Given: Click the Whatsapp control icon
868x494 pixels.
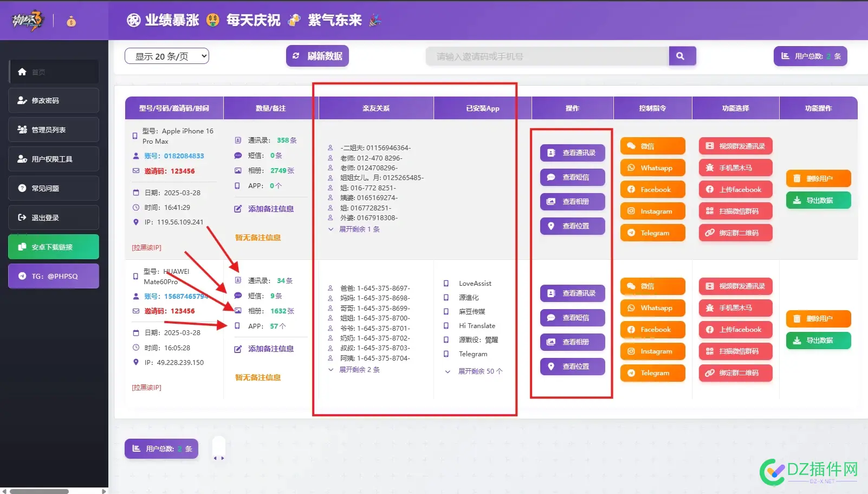Looking at the screenshot, I should click(x=652, y=167).
